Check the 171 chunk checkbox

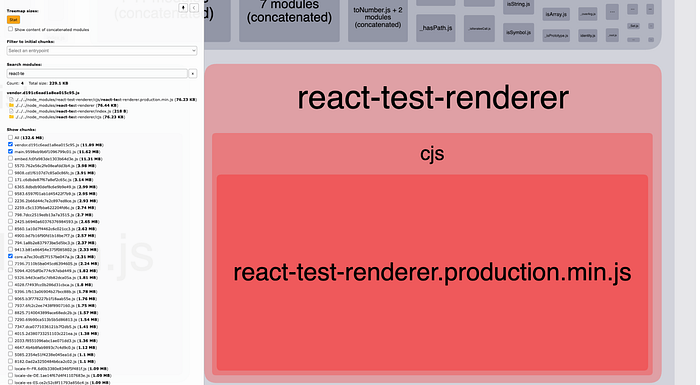tap(10, 180)
